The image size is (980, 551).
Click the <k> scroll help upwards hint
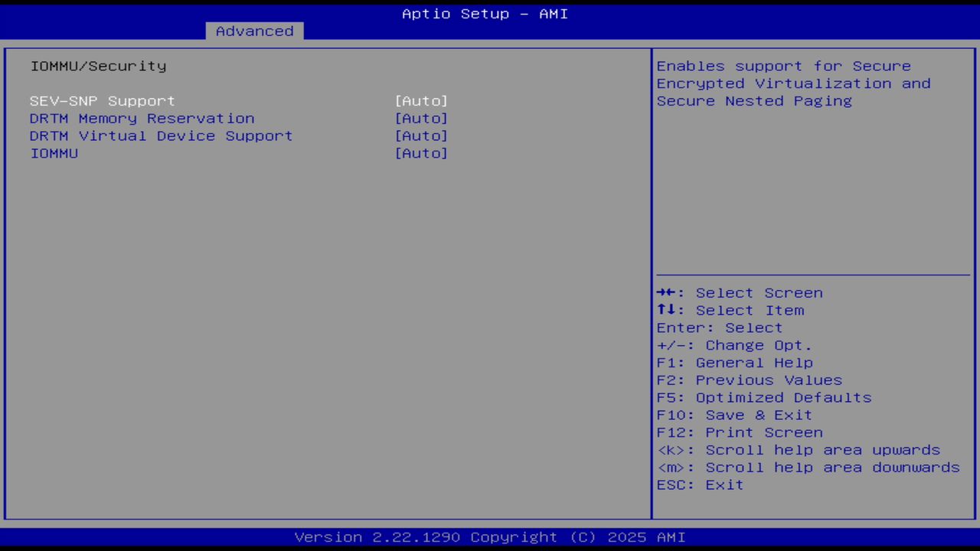click(x=799, y=451)
